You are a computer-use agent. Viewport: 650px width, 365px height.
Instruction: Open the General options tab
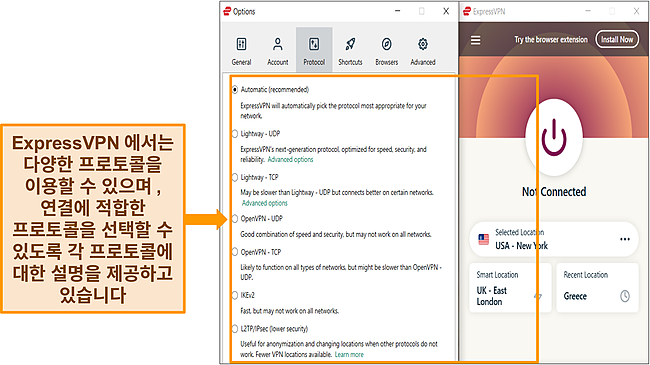[241, 51]
